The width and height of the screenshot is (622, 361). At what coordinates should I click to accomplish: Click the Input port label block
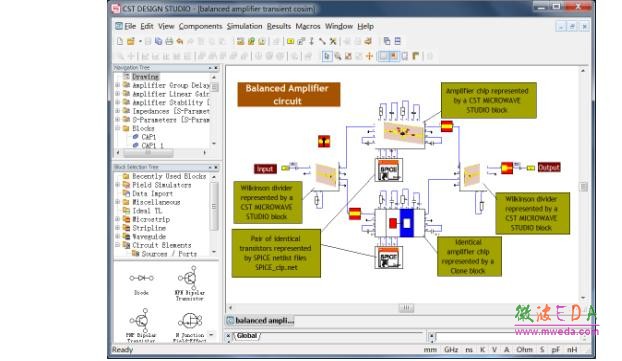265,169
